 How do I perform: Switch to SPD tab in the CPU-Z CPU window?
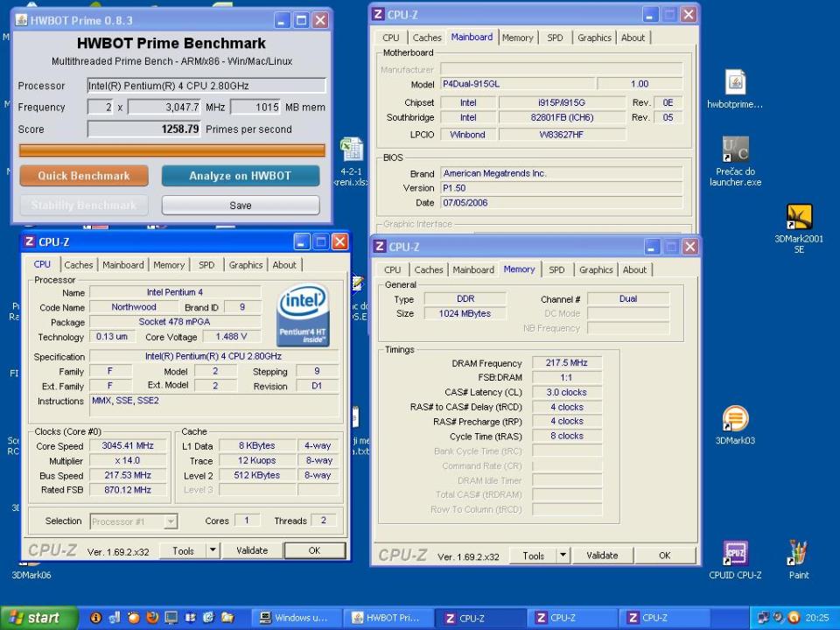tap(206, 264)
